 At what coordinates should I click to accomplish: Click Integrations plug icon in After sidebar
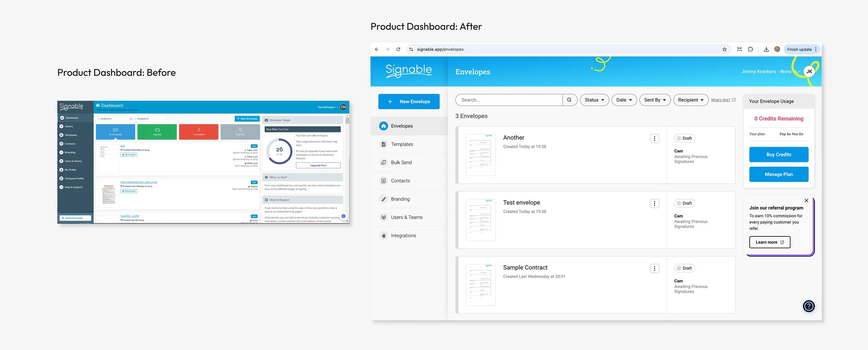(384, 236)
